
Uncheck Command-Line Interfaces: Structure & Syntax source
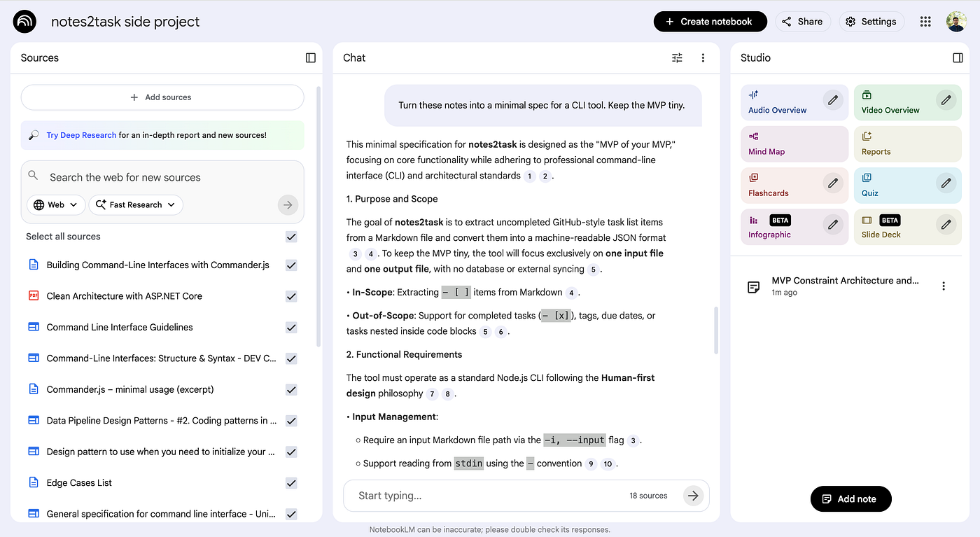[291, 358]
